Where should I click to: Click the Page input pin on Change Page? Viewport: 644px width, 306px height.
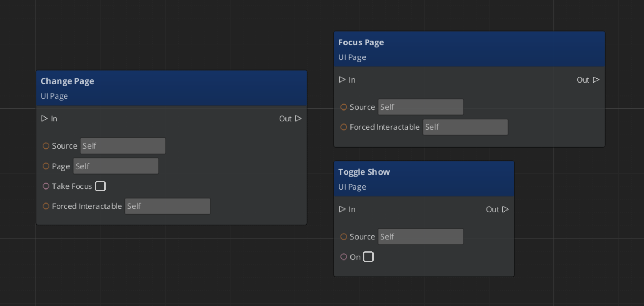pyautogui.click(x=46, y=166)
